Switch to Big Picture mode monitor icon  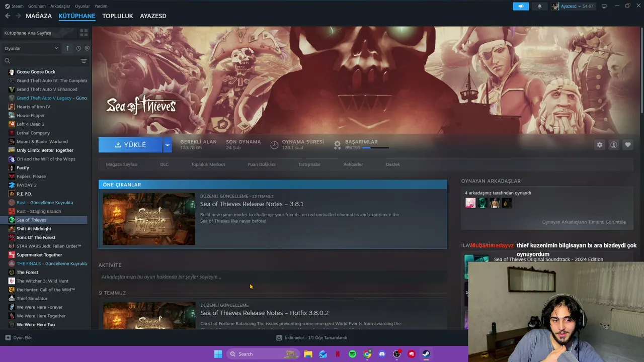click(x=604, y=6)
